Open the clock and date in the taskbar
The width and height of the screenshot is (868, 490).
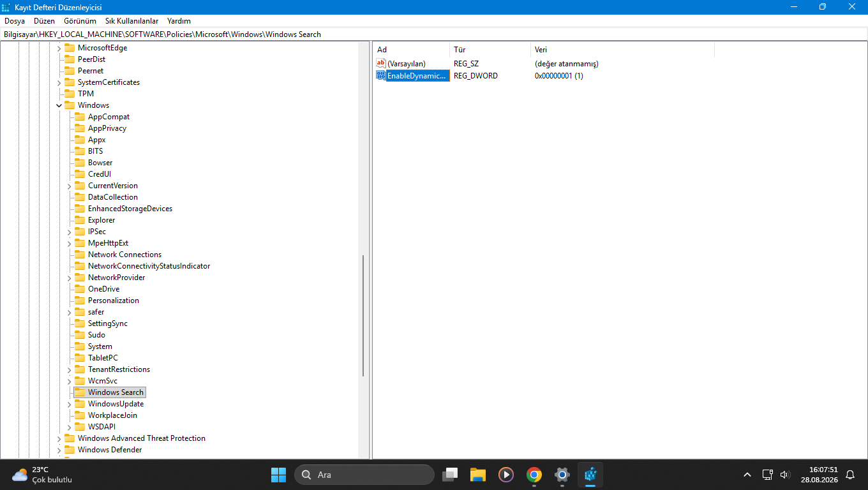click(x=819, y=475)
